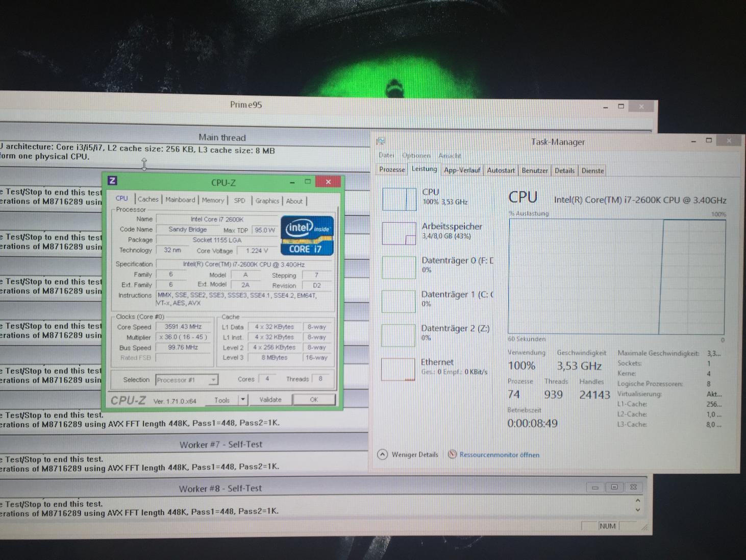Click the CPU-Z app icon in title bar
Image resolution: width=746 pixels, height=560 pixels.
pos(113,181)
